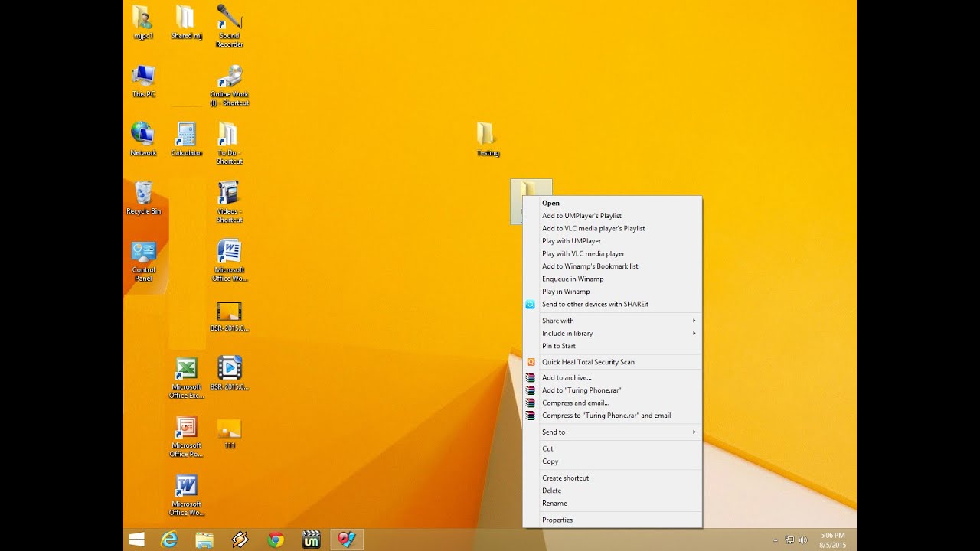Select the Testing folder on desktop

tap(487, 139)
